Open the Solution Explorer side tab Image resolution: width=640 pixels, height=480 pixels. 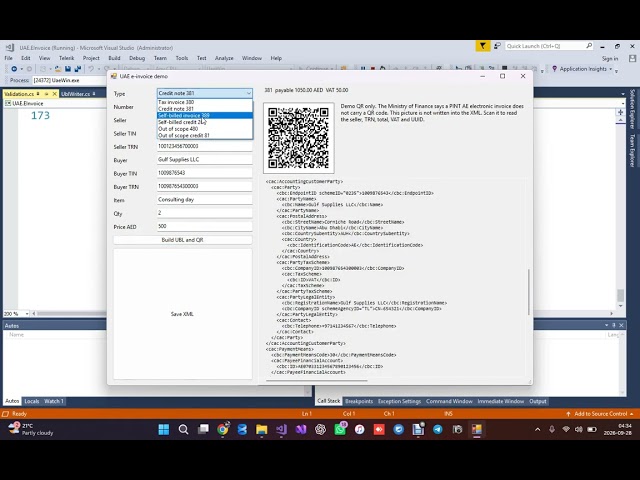coord(633,109)
